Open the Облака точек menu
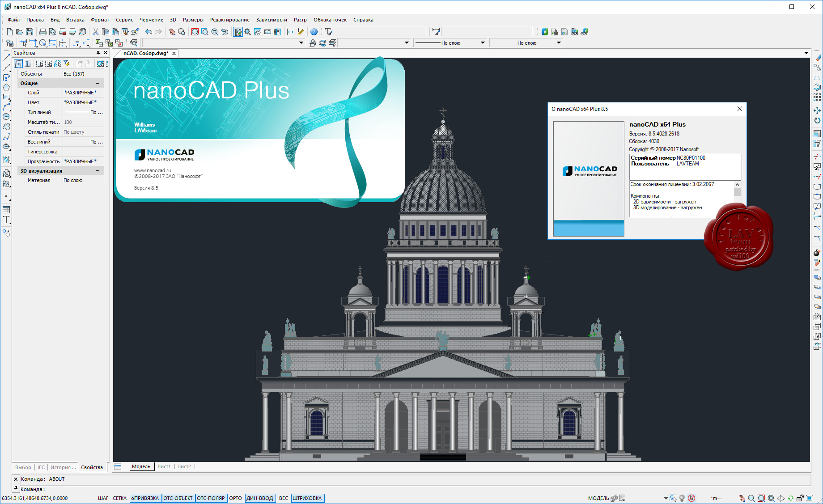The height and width of the screenshot is (504, 823). coord(330,20)
